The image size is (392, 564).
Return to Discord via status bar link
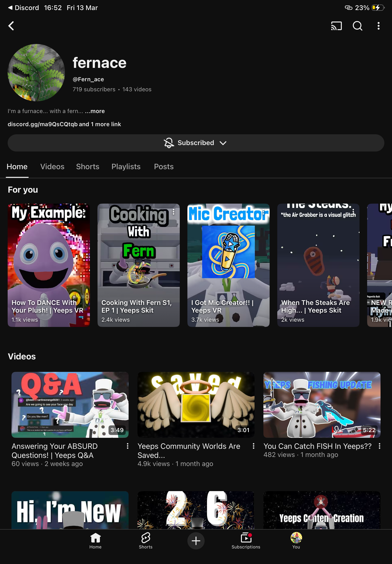[x=24, y=8]
